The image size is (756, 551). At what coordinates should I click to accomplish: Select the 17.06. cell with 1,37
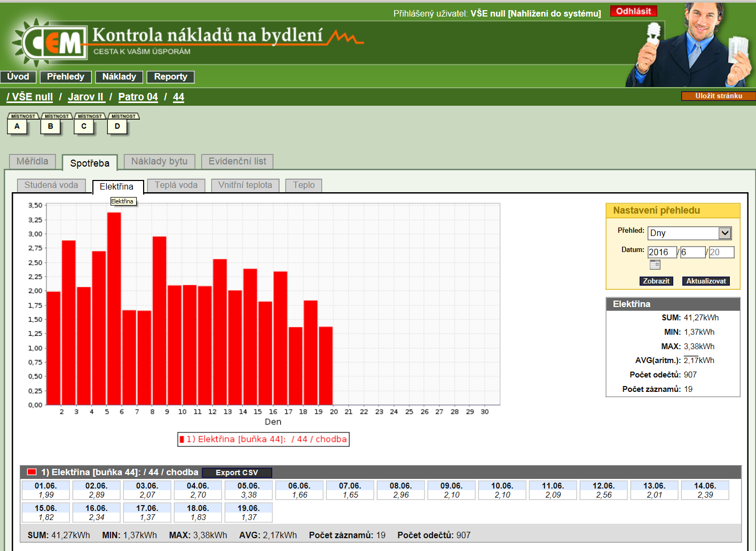(147, 513)
